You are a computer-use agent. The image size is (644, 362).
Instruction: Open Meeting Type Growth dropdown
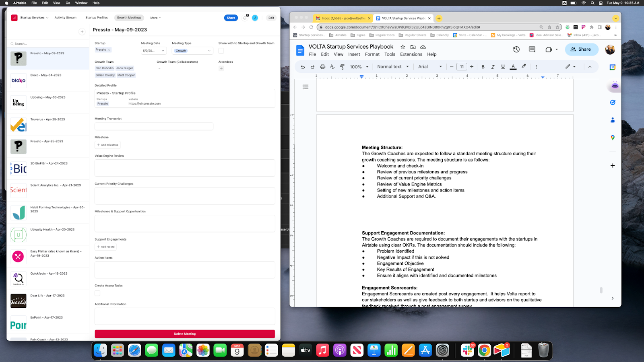coord(192,51)
